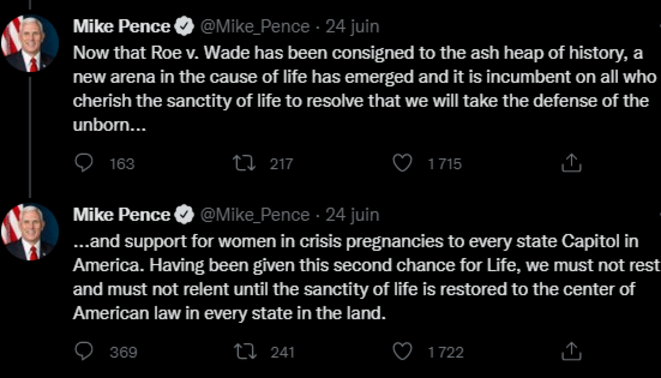The height and width of the screenshot is (378, 661).
Task: Like the first tweet with 1 715 likes
Action: (402, 163)
